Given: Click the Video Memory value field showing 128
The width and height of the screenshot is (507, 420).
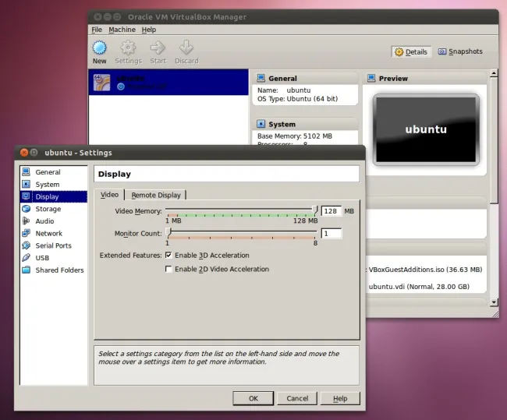Looking at the screenshot, I should [x=331, y=211].
